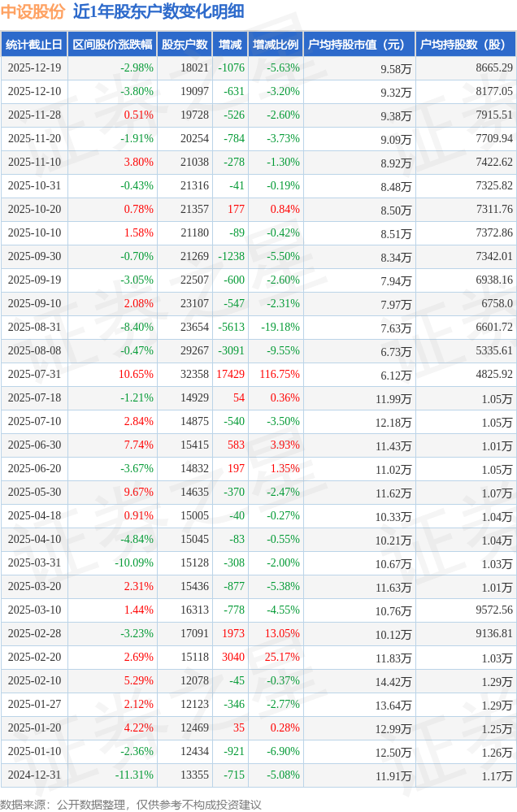
Task: Select the 17429 shareholder increase value
Action: pyautogui.click(x=230, y=375)
